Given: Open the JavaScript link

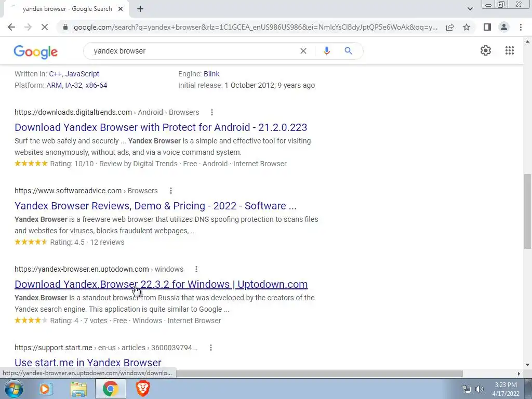Looking at the screenshot, I should (x=82, y=74).
